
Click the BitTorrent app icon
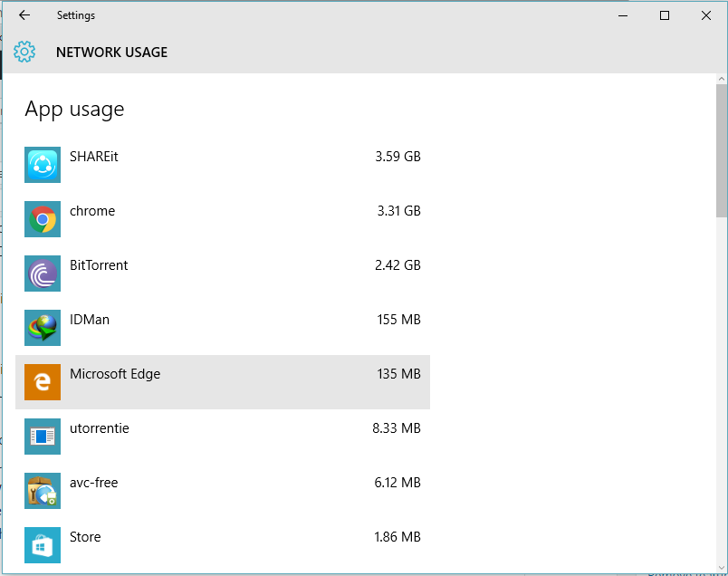tap(43, 274)
